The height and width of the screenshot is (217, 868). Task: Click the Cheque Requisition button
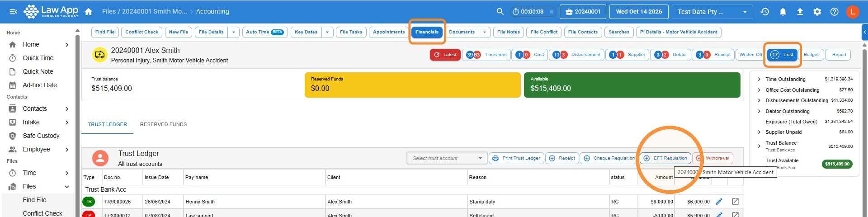(x=609, y=158)
